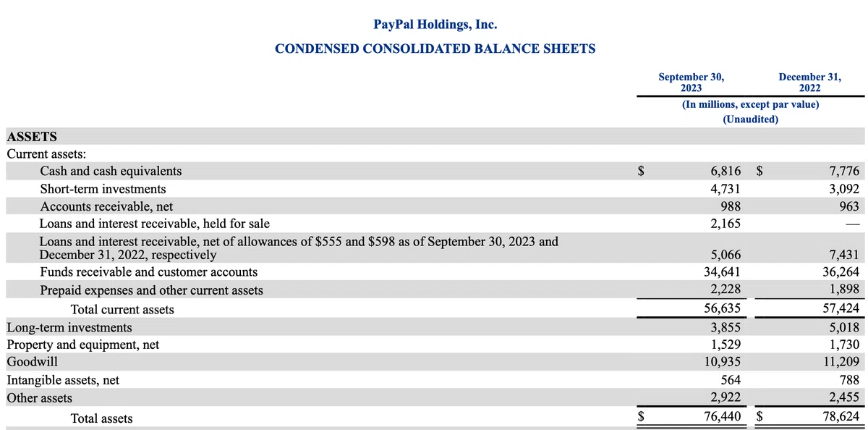The image size is (868, 430).
Task: Click held for sale value 2,165
Action: click(726, 224)
